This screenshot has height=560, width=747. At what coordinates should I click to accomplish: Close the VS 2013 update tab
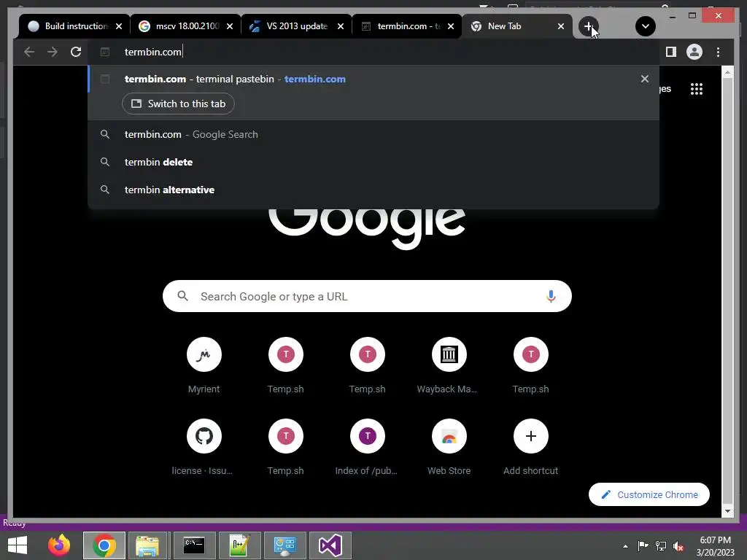click(x=340, y=26)
